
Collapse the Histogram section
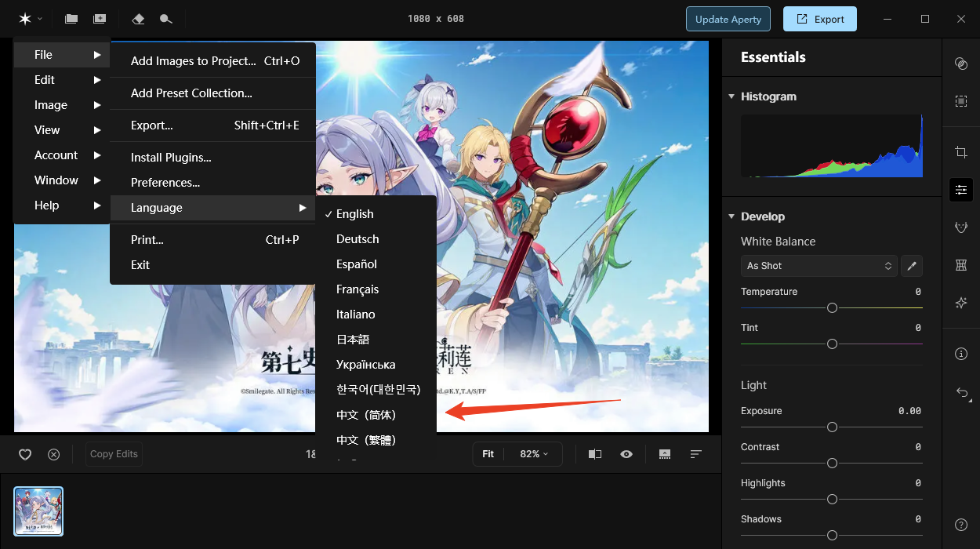click(x=731, y=96)
